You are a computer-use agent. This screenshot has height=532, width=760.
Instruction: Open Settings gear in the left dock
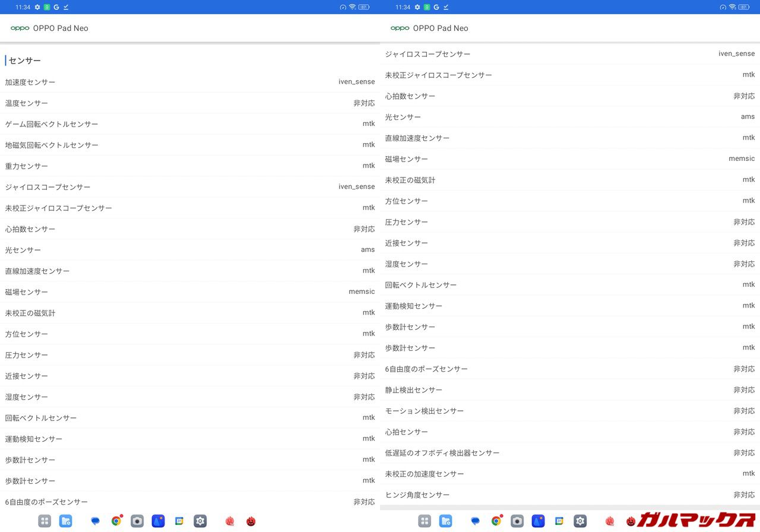pos(200,521)
